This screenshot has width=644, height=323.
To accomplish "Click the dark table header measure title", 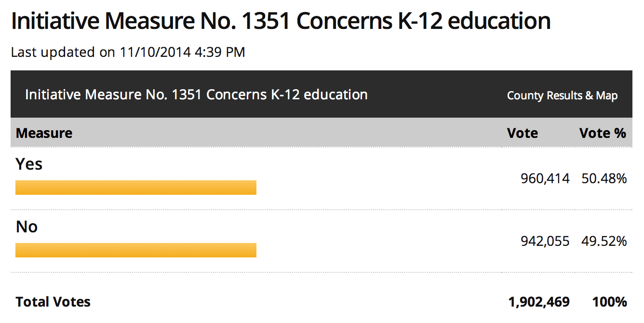I will pos(196,94).
